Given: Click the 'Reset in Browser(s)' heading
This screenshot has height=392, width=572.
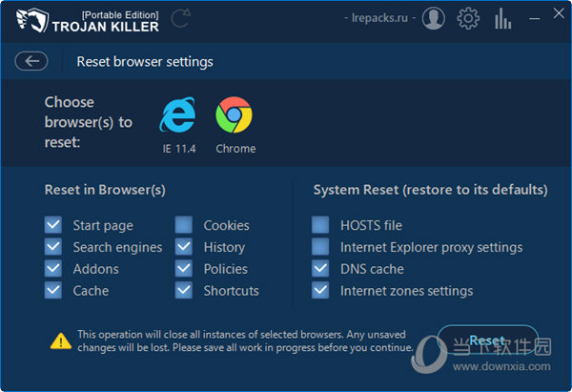Looking at the screenshot, I should 105,190.
